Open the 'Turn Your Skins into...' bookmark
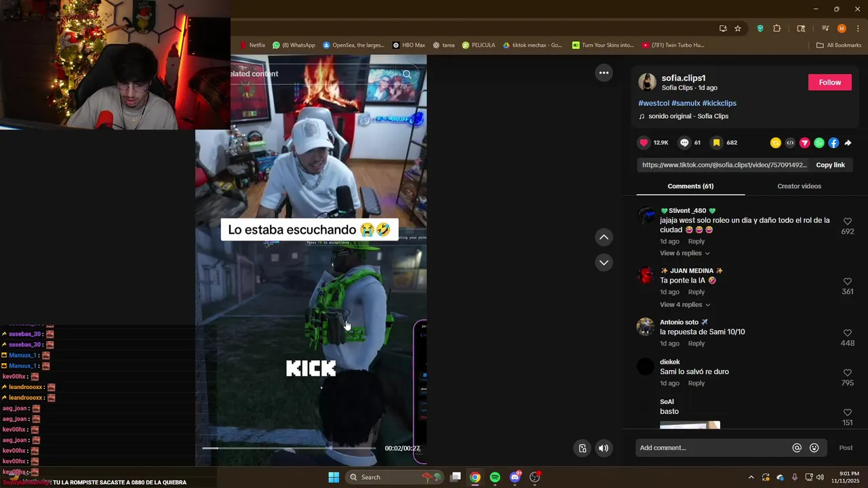Viewport: 868px width, 488px height. 603,45
